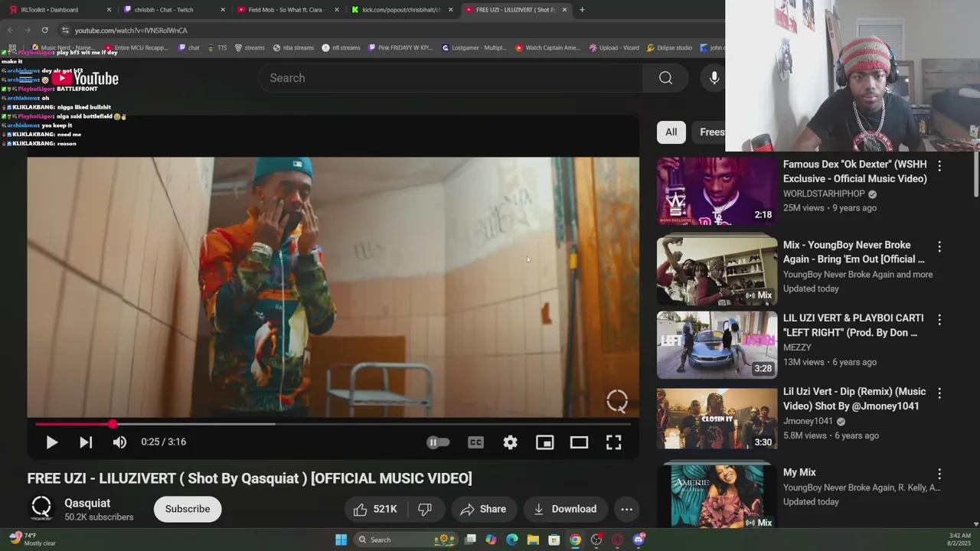
Task: Open the My Mix playlist title
Action: point(799,472)
